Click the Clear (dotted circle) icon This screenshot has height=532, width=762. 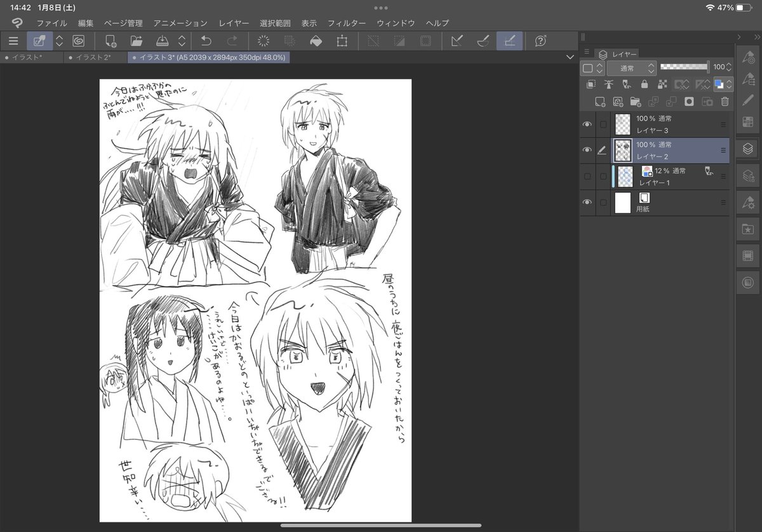264,41
